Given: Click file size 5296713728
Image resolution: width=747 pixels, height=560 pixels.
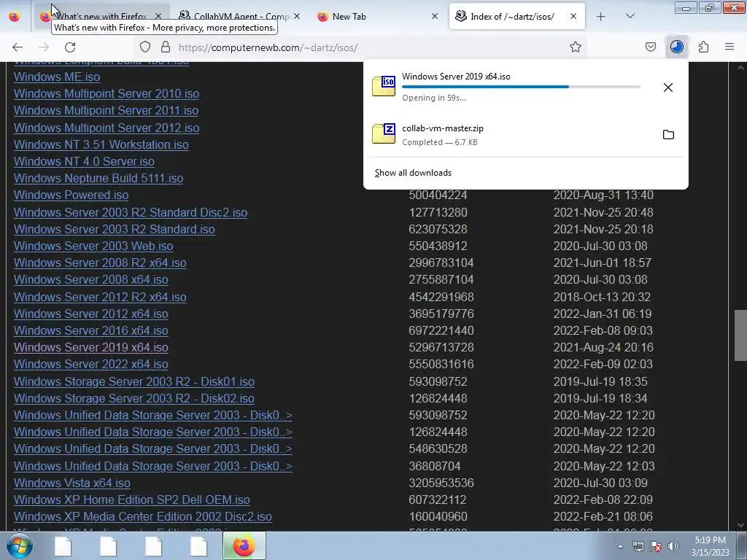Looking at the screenshot, I should 441,347.
